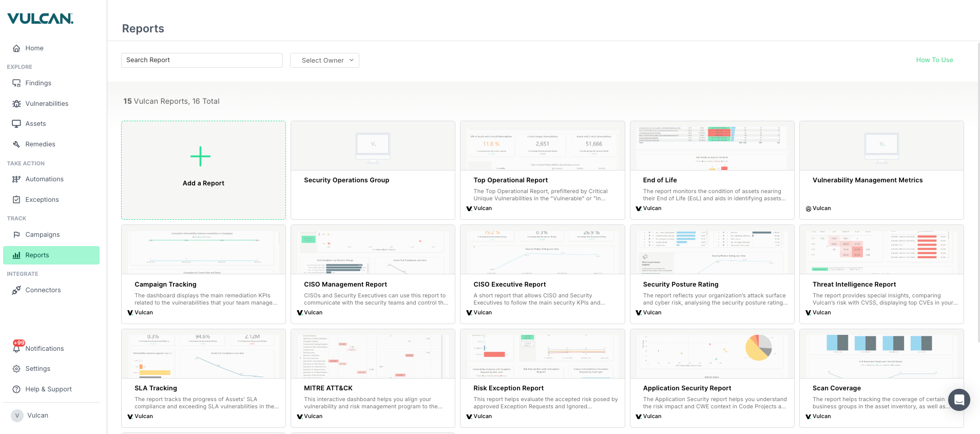This screenshot has height=434, width=980.
Task: Open the Assets page
Action: [x=35, y=124]
